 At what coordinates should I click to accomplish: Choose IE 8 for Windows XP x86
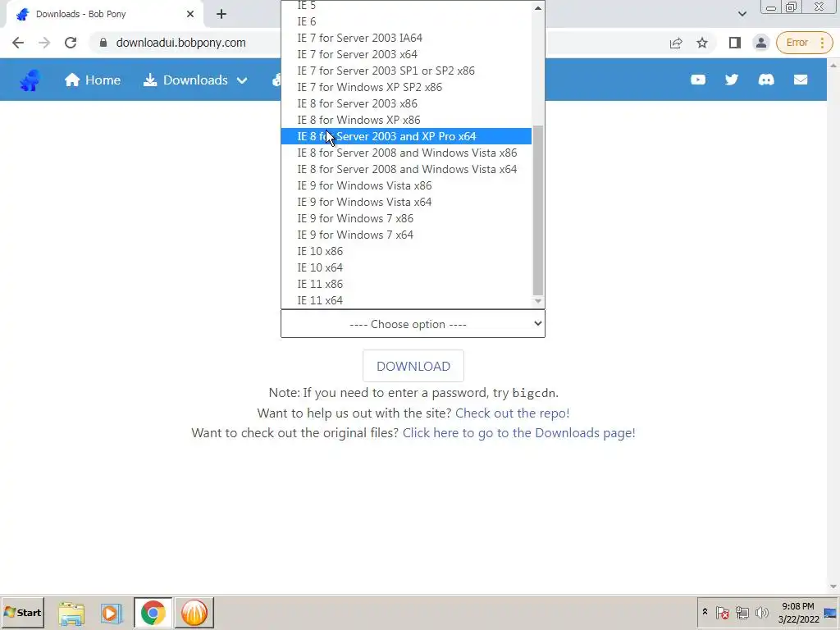point(406,120)
